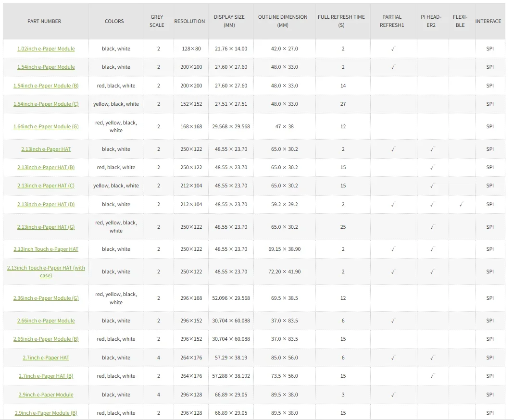Click the Partial Refresh checkmark for 1.02inch Module
Viewport: 514px width, 420px height.
pyautogui.click(x=393, y=49)
